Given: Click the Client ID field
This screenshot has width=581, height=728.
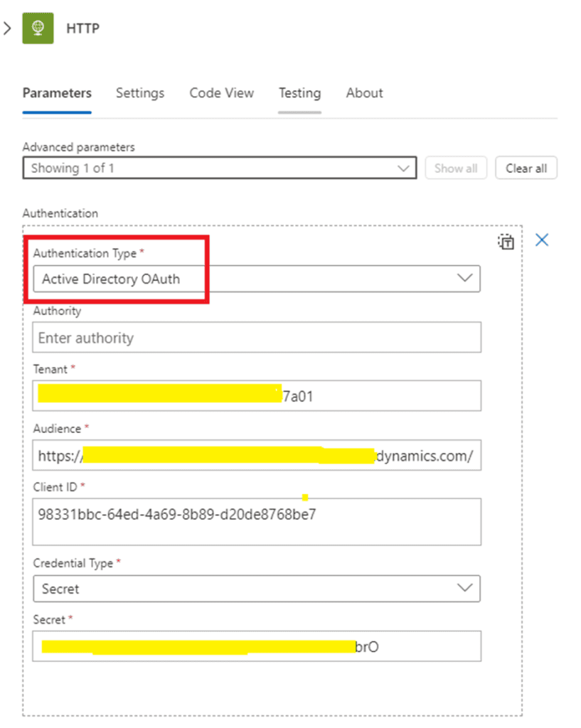Looking at the screenshot, I should pos(256,522).
